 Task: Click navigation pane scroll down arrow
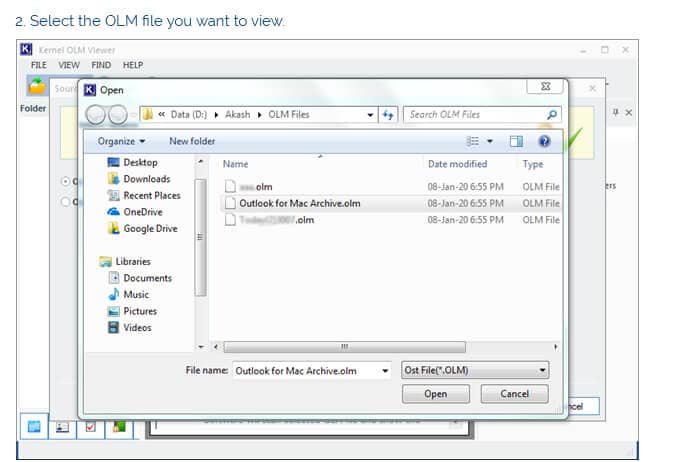click(x=201, y=346)
